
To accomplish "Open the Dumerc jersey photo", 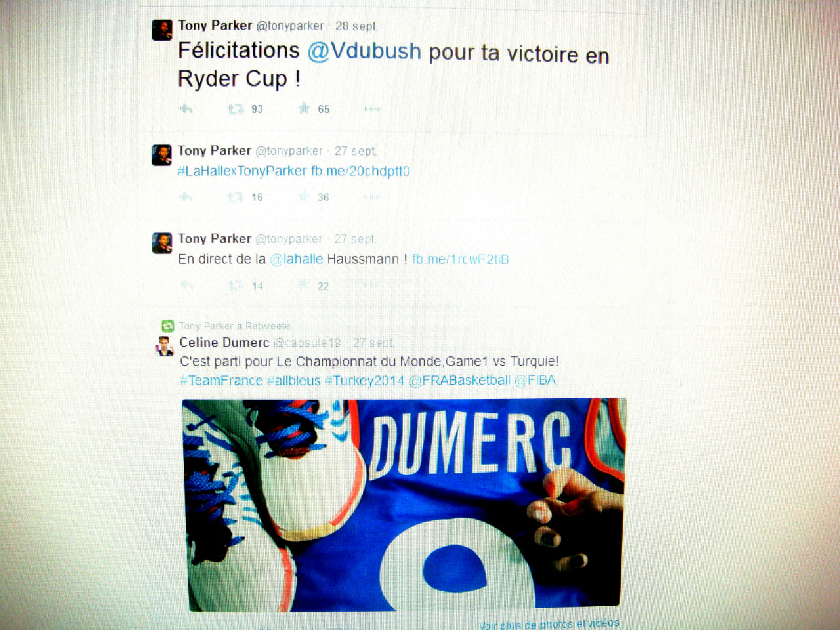I will click(x=404, y=504).
